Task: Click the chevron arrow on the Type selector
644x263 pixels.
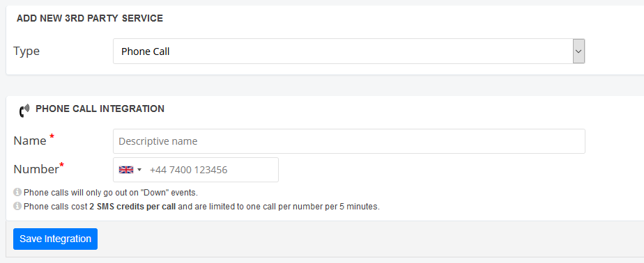Action: pyautogui.click(x=578, y=51)
